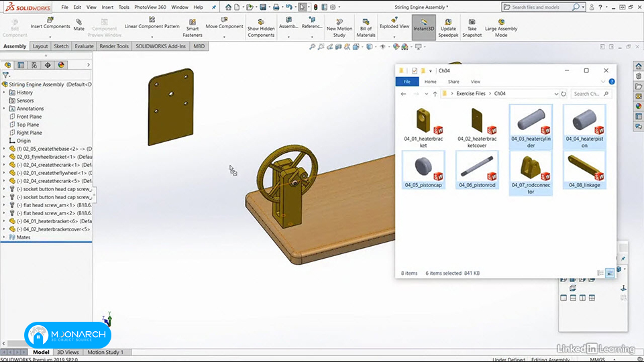644x362 pixels.
Task: Click Exercise Files breadcrumb
Action: (471, 94)
